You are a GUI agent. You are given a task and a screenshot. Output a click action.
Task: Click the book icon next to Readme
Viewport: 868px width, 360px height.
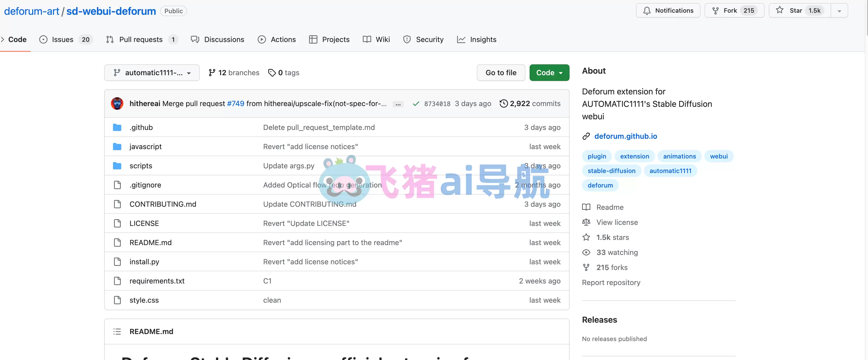(x=586, y=207)
